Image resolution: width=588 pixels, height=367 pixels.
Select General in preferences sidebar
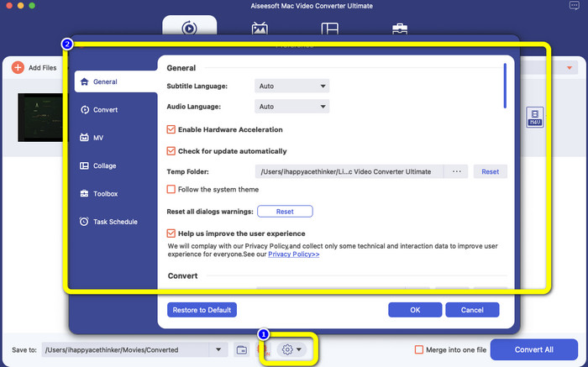point(116,81)
